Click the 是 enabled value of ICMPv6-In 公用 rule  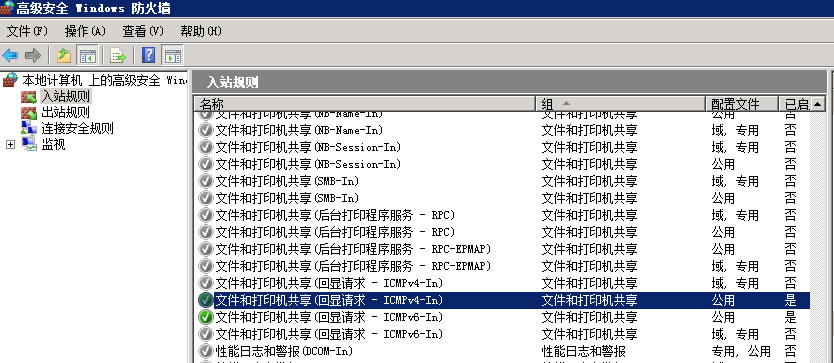pyautogui.click(x=790, y=317)
